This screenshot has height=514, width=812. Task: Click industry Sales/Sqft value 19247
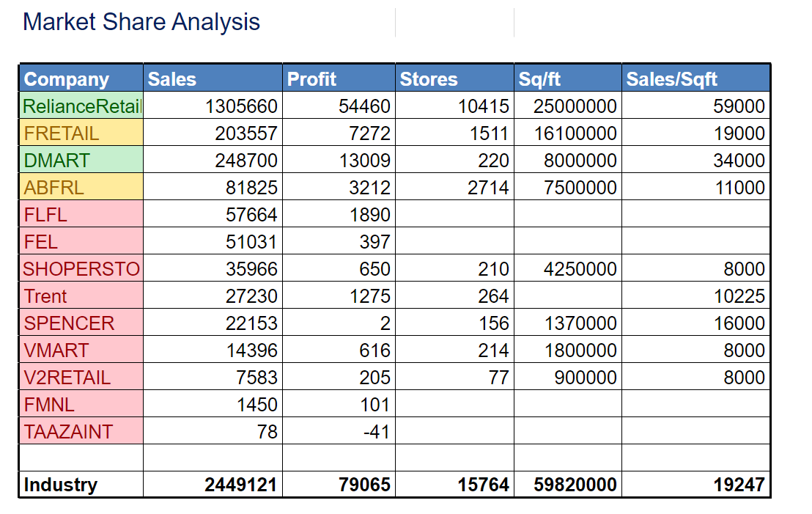739,485
